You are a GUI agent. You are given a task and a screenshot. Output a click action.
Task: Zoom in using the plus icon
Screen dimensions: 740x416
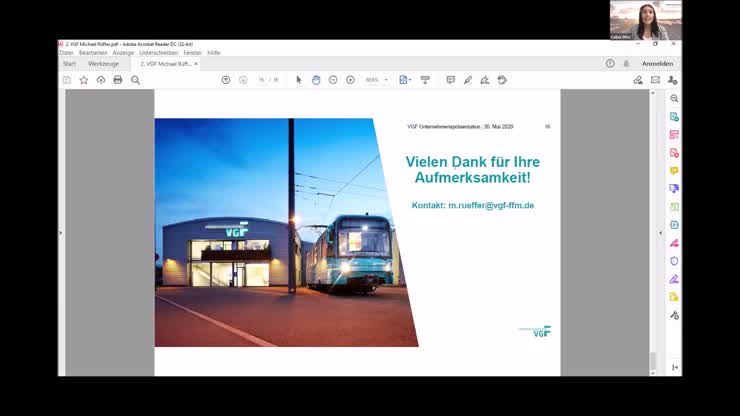pyautogui.click(x=350, y=80)
